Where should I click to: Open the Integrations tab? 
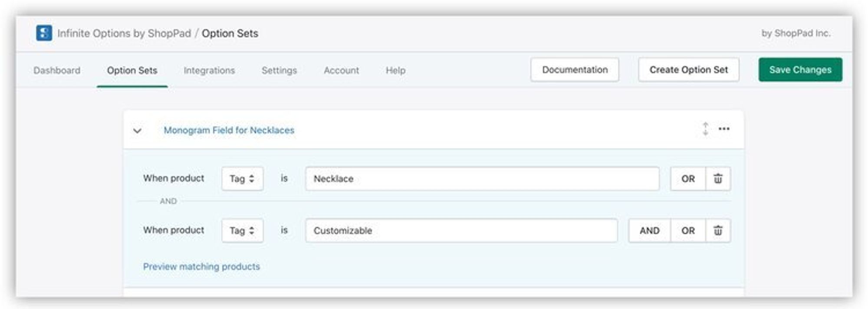209,70
